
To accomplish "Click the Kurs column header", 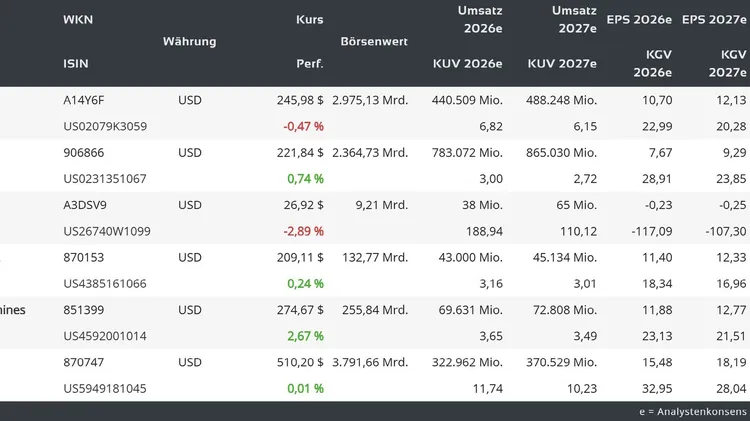I will 309,20.
